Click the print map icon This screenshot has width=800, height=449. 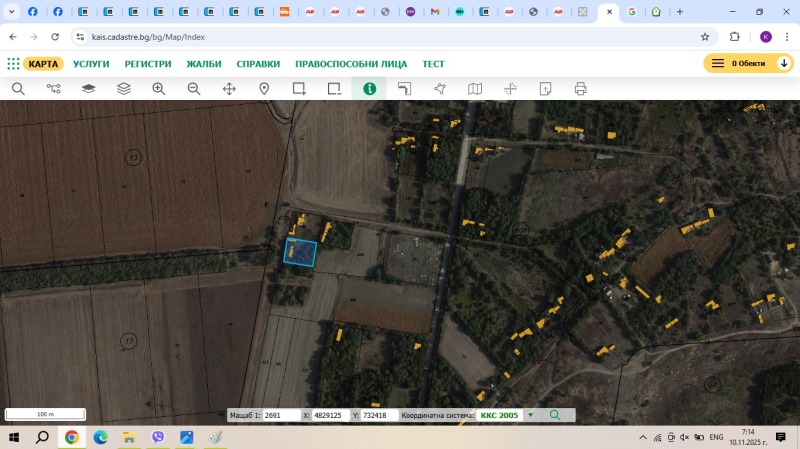pos(580,89)
